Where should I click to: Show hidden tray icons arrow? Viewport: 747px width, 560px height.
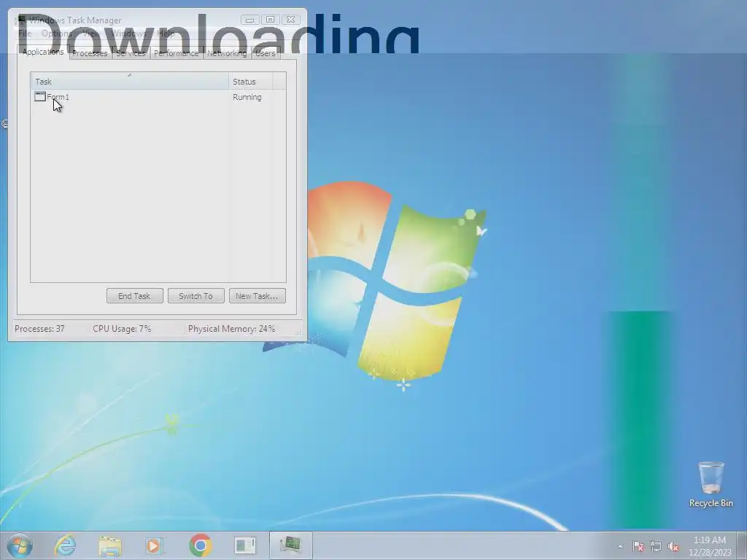[620, 547]
